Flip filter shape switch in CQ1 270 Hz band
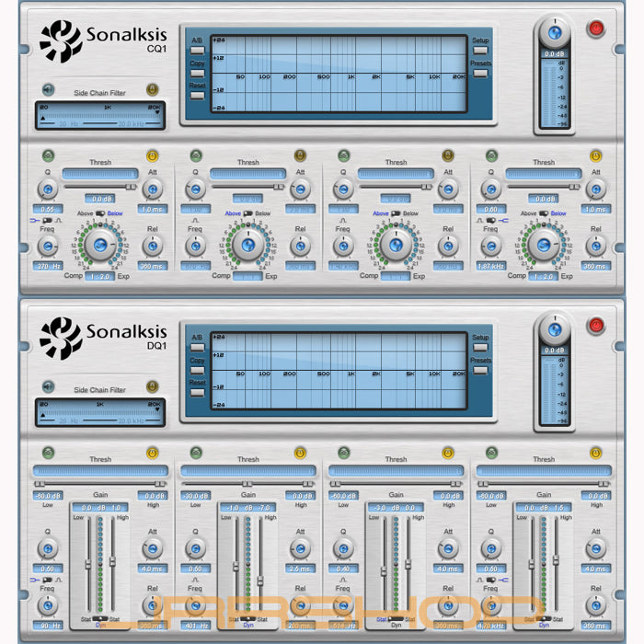Viewport: 644px width, 644px height. (x=47, y=221)
